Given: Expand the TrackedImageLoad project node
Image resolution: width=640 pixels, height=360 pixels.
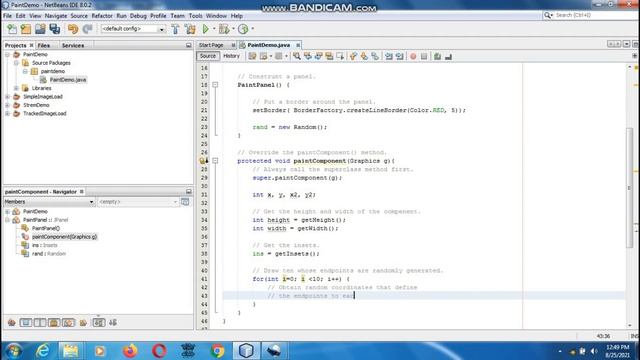Looking at the screenshot, I should [7, 113].
